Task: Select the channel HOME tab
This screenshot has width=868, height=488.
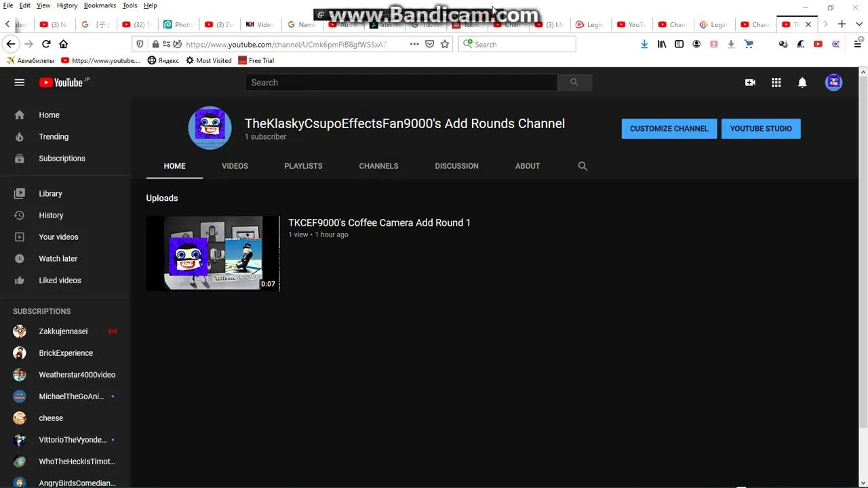Action: [x=174, y=166]
